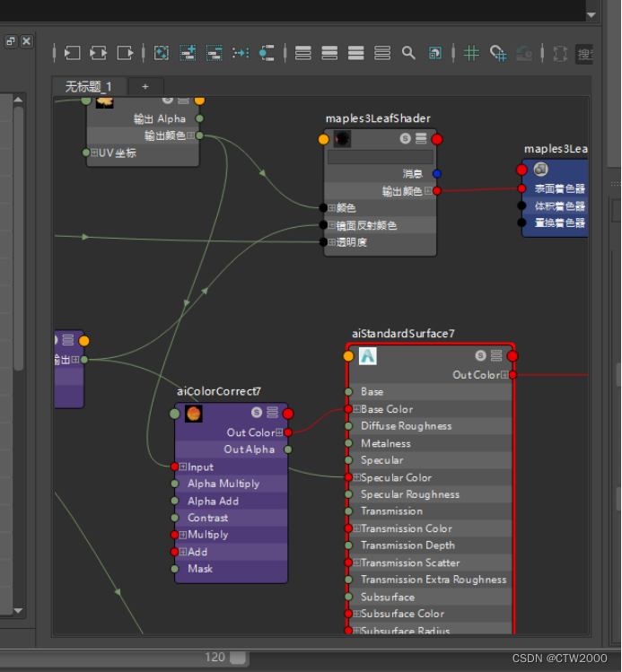The height and width of the screenshot is (672, 622).
Task: Expand the 镜面反射颜色 attribute
Action: (332, 224)
